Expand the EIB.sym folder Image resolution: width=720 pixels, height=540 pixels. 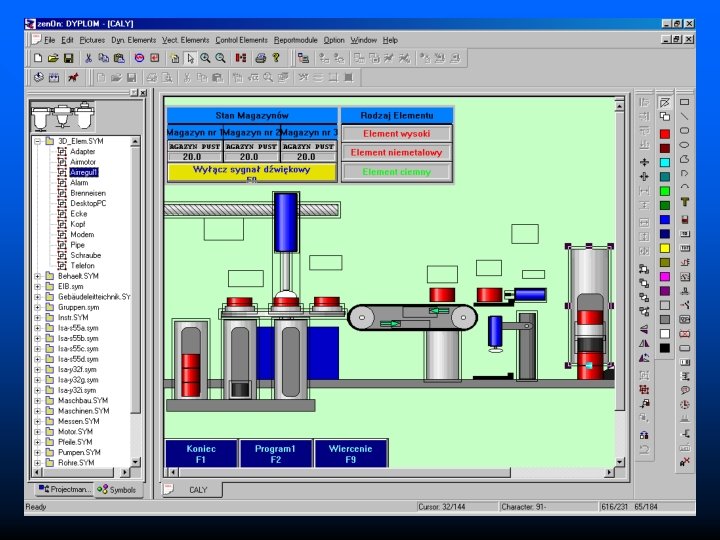point(38,287)
